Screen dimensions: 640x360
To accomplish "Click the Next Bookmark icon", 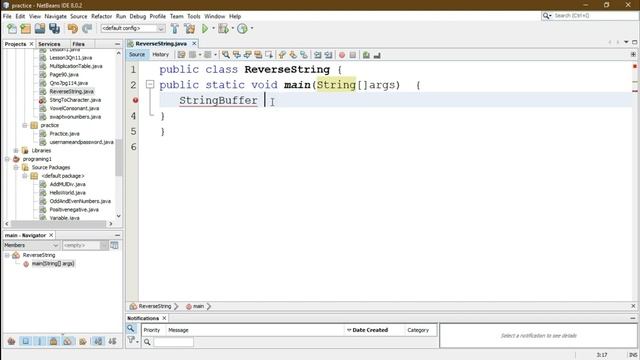I will 293,55.
